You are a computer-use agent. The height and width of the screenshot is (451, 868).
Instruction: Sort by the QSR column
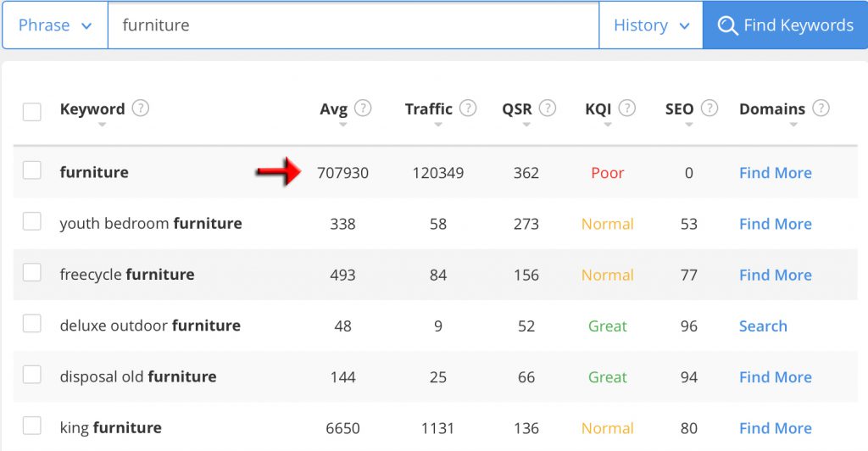tap(526, 125)
